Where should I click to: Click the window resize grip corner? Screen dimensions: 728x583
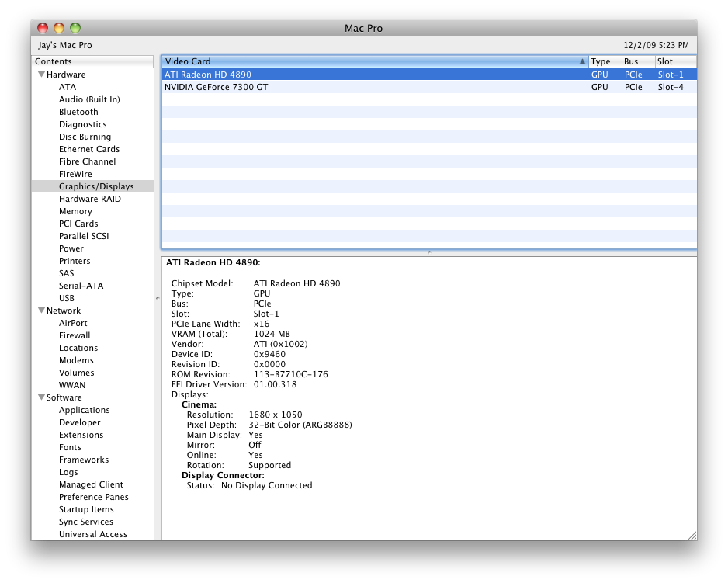[692, 536]
